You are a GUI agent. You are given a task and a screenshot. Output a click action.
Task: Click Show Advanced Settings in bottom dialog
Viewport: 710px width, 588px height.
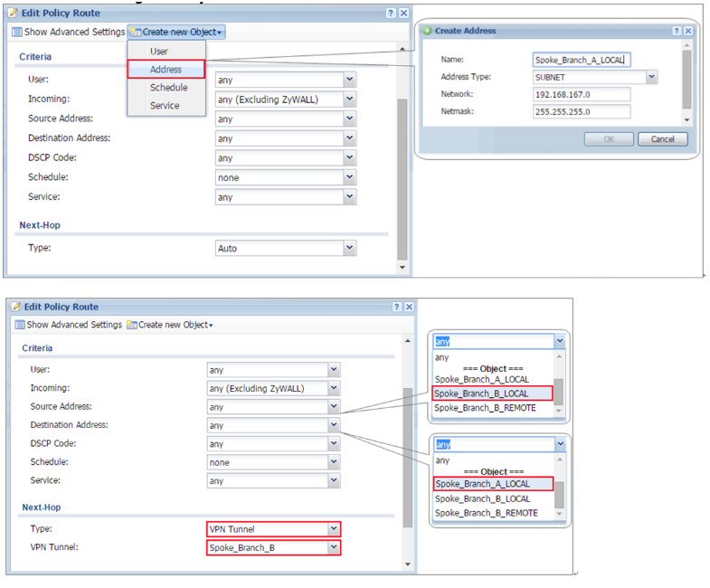[68, 325]
